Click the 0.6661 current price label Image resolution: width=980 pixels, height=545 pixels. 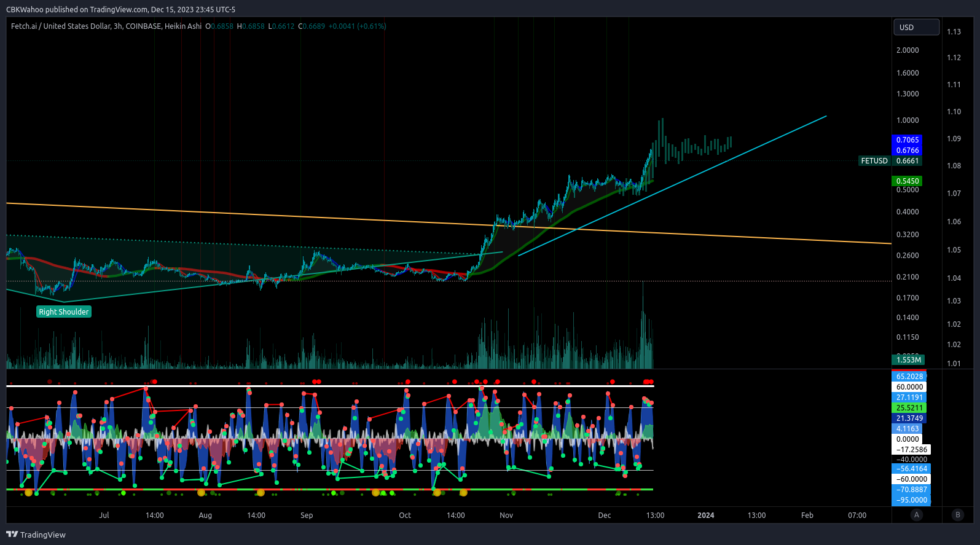(x=907, y=161)
